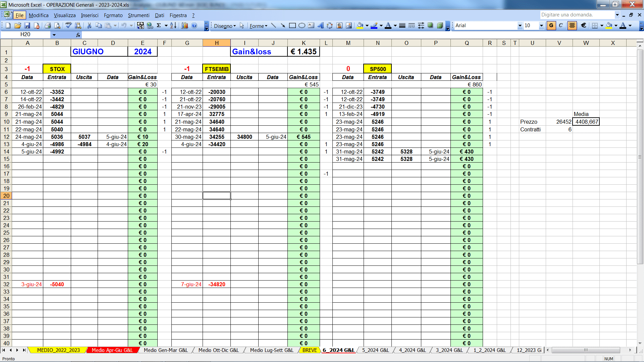The image size is (644, 362).
Task: Jump to the last sheet tab
Action: point(24,350)
